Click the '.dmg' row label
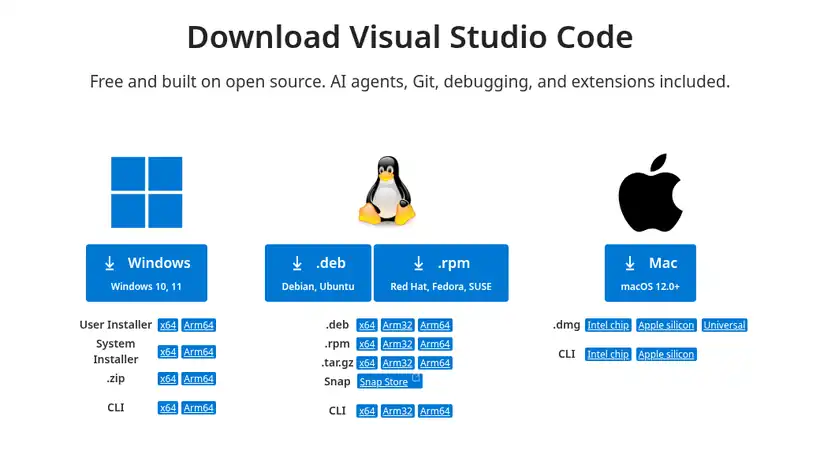This screenshot has width=820, height=461. click(566, 325)
